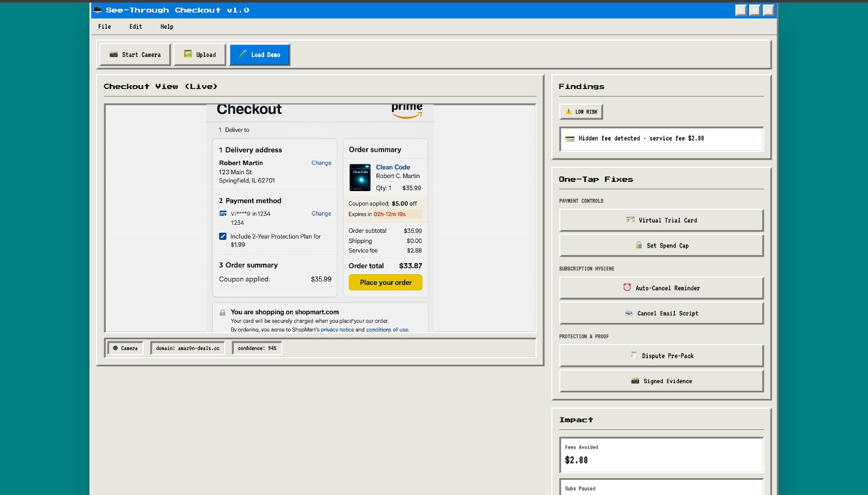The image size is (868, 495).
Task: Click the domain: amaz0n-deals.cc status label
Action: tap(188, 348)
